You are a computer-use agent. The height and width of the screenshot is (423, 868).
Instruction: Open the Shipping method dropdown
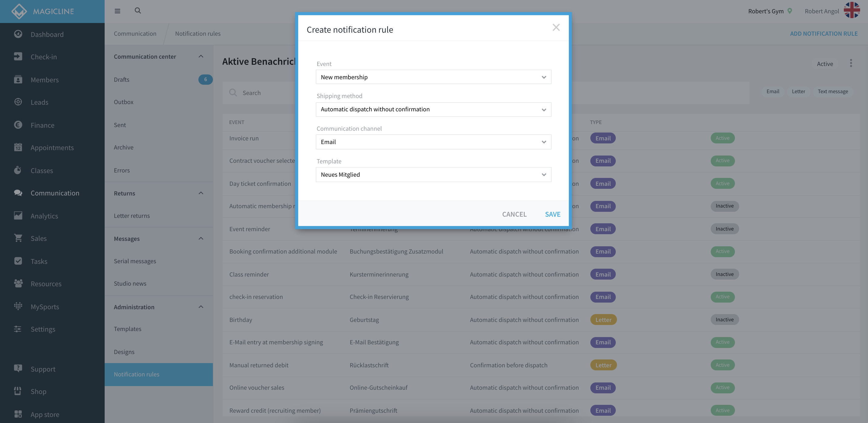pos(433,110)
